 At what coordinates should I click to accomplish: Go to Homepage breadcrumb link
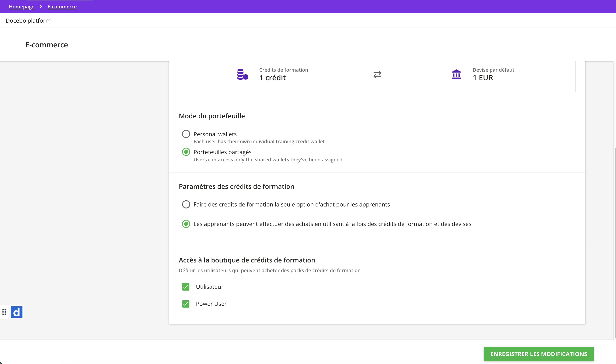tap(22, 7)
